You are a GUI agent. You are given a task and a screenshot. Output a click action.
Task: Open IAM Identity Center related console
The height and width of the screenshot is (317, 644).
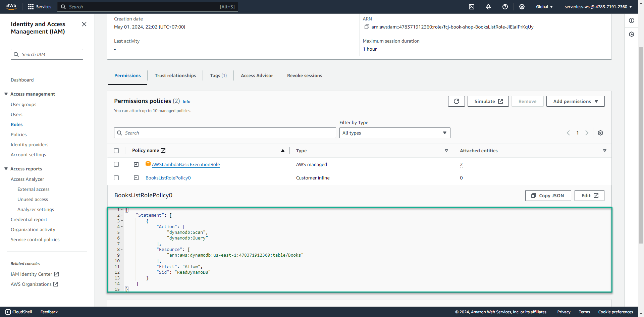tap(35, 274)
